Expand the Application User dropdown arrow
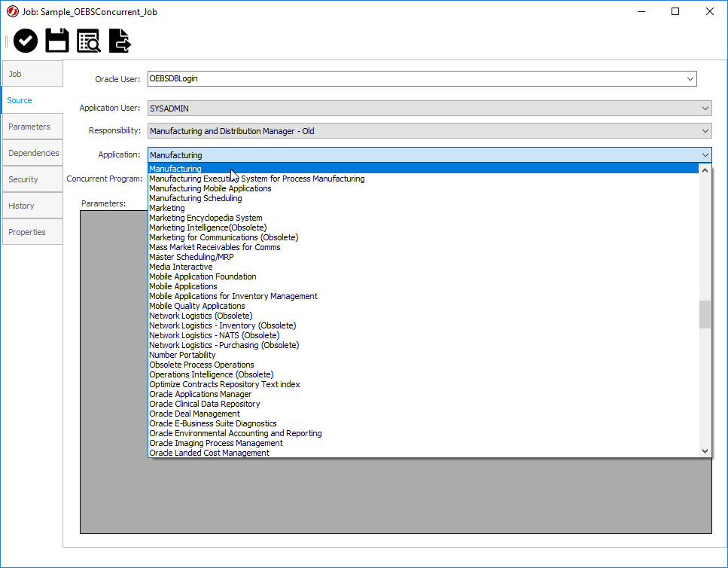Image resolution: width=728 pixels, height=568 pixels. [705, 108]
